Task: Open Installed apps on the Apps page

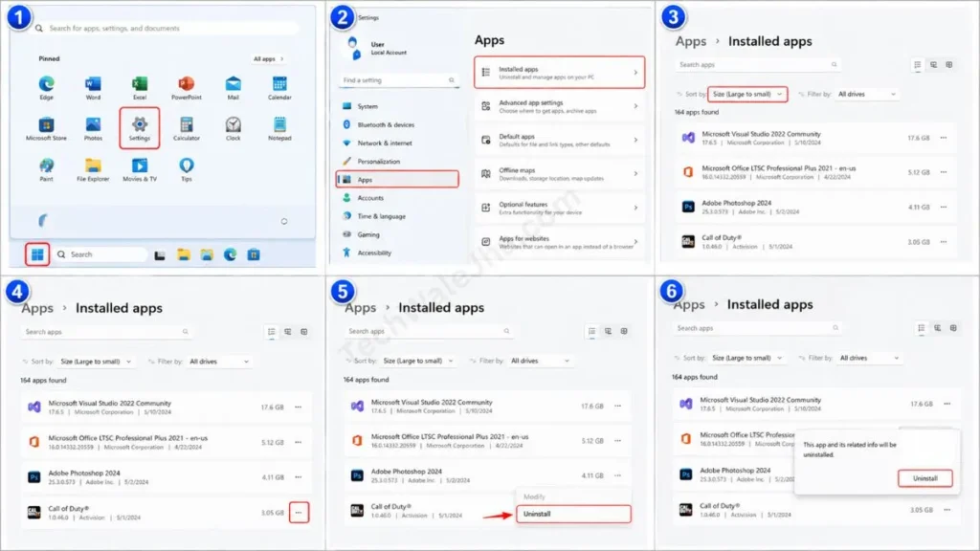Action: [x=559, y=73]
